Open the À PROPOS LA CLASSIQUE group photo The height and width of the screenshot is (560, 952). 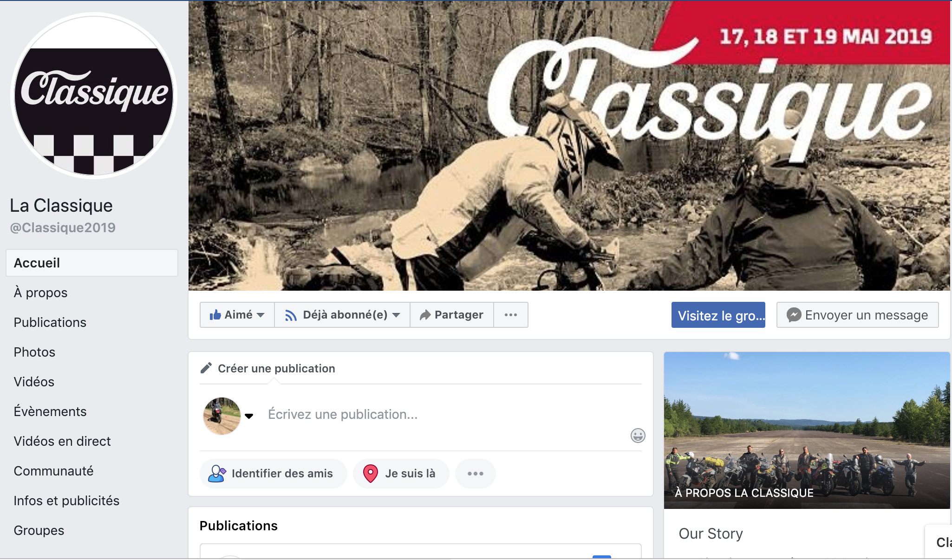(807, 430)
